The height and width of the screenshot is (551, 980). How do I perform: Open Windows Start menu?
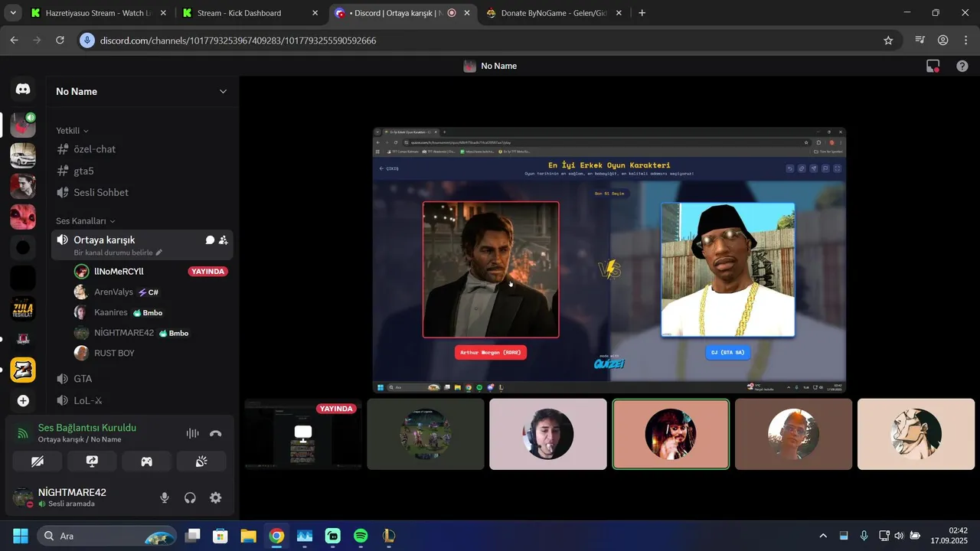[20, 536]
